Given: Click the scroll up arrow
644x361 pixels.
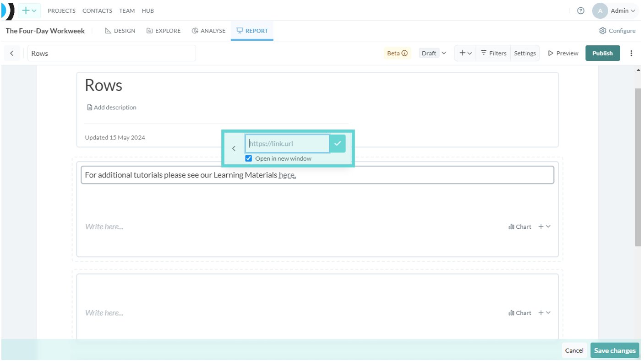Looking at the screenshot, I should (x=639, y=70).
